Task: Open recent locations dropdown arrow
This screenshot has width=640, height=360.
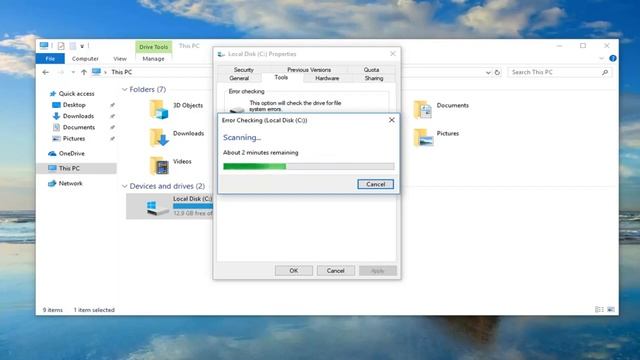Action: [73, 72]
